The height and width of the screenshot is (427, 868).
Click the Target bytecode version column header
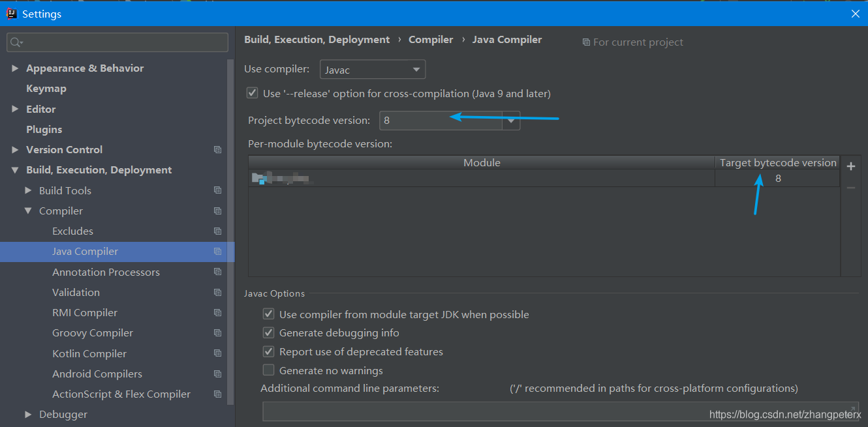[778, 163]
